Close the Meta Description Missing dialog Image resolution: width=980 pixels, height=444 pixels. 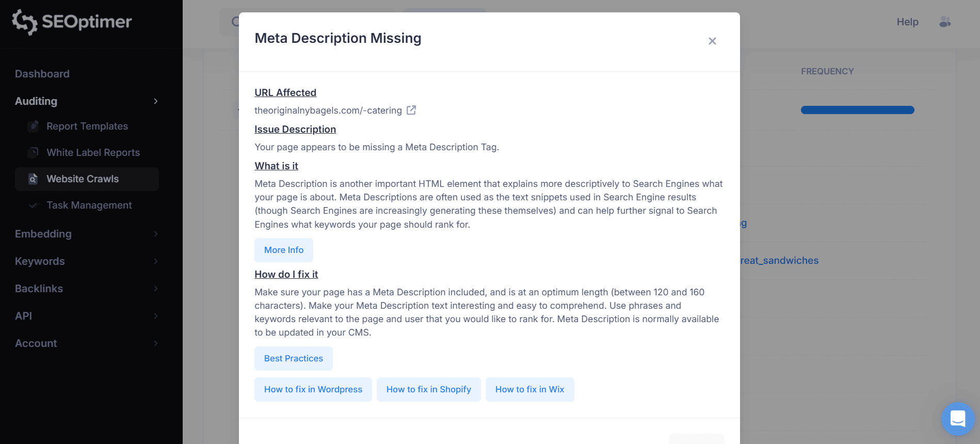[712, 41]
